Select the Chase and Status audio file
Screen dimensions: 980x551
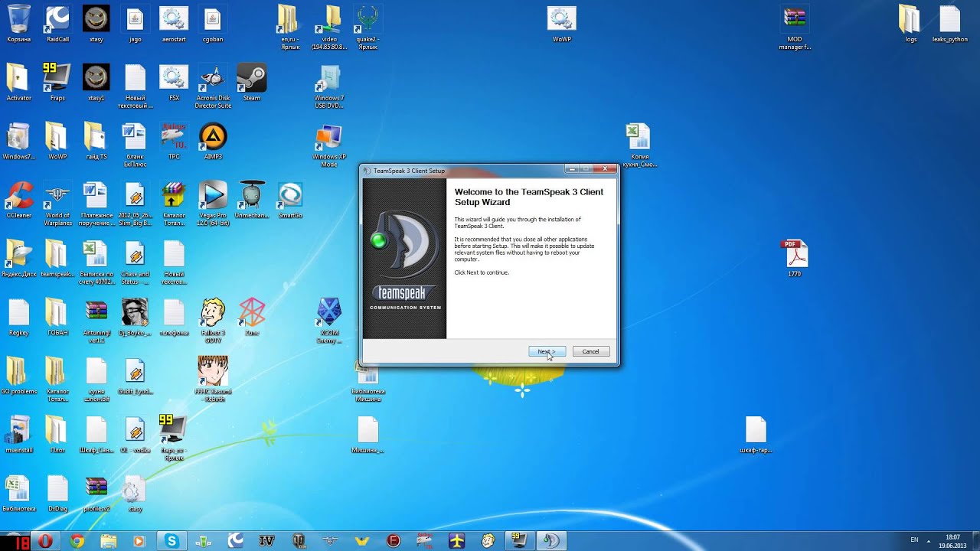click(135, 263)
